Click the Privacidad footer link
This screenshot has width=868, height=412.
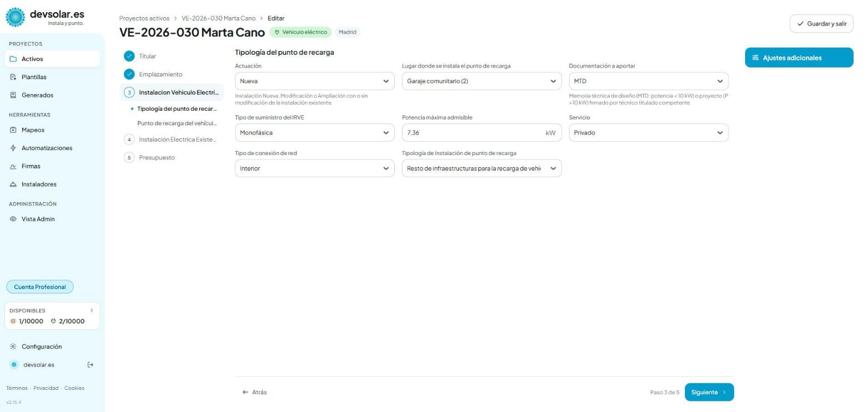(46, 388)
